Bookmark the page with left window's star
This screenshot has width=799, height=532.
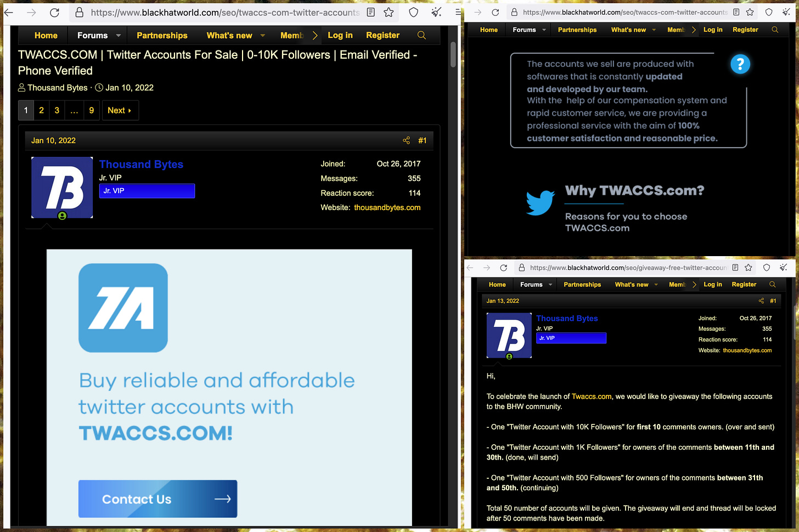[x=389, y=13]
